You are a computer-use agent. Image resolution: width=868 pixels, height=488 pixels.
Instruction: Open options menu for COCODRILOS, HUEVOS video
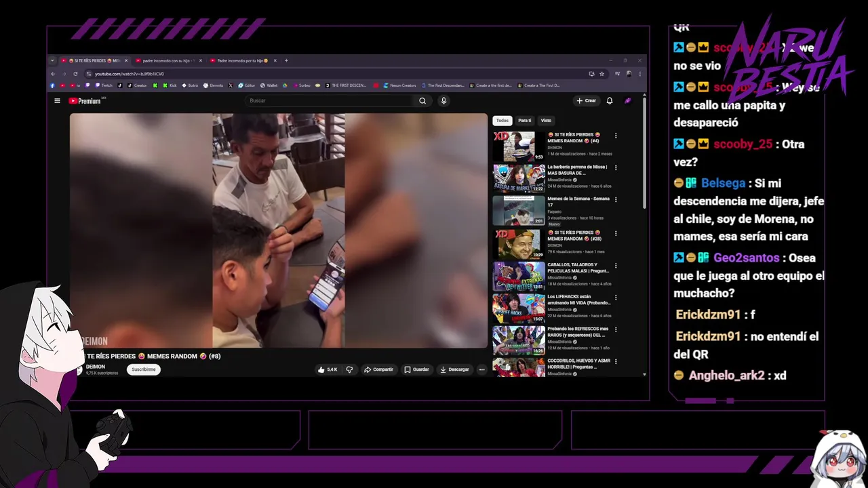click(616, 363)
